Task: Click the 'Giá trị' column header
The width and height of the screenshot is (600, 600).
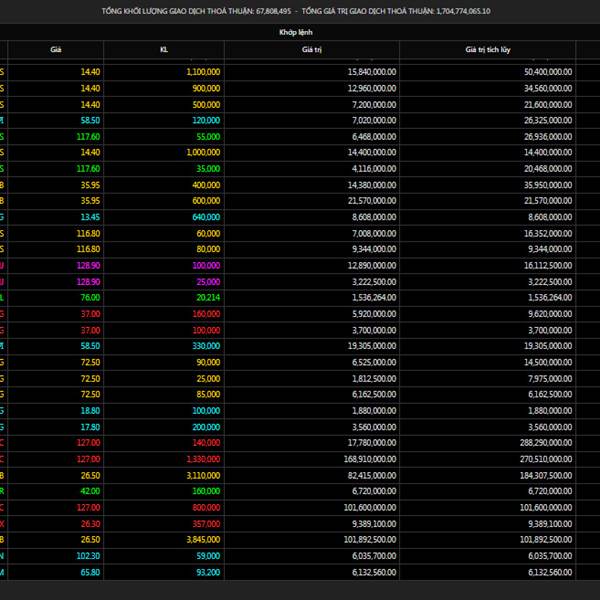Action: [x=311, y=50]
